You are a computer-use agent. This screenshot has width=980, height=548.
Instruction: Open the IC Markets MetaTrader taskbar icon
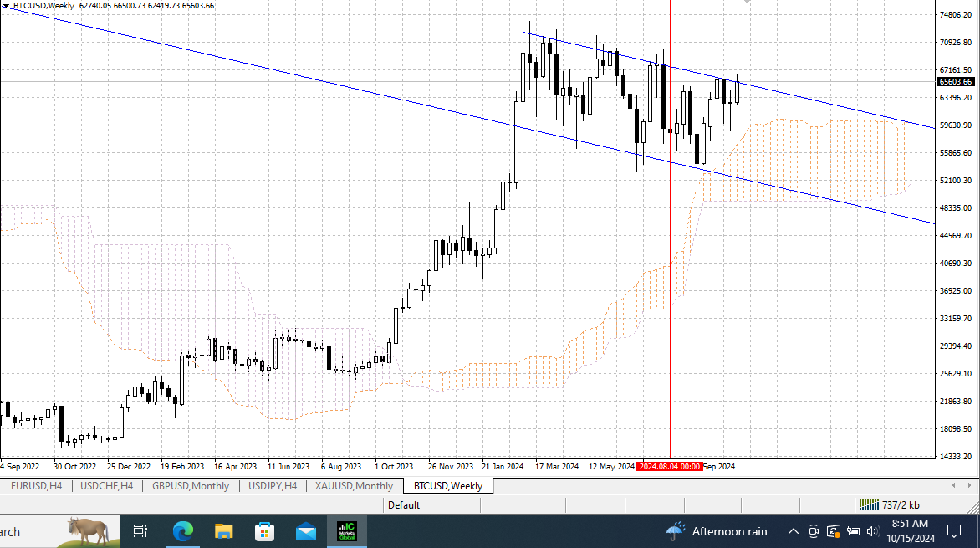tap(347, 532)
